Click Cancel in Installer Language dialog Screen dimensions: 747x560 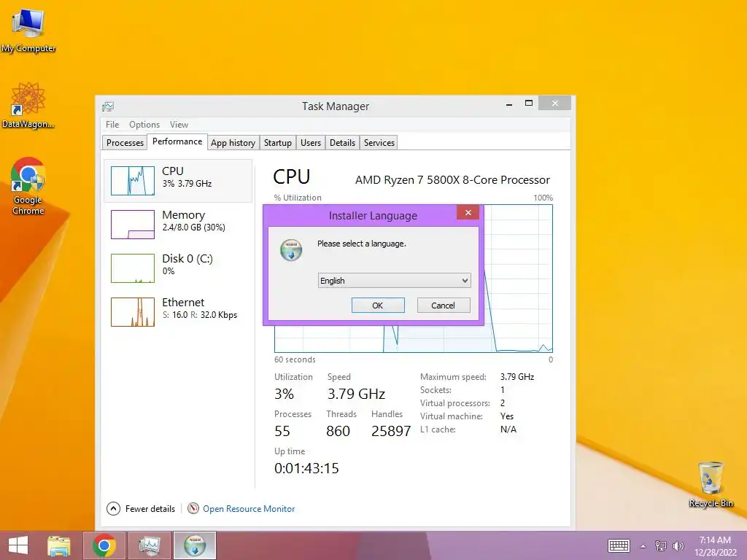(443, 306)
